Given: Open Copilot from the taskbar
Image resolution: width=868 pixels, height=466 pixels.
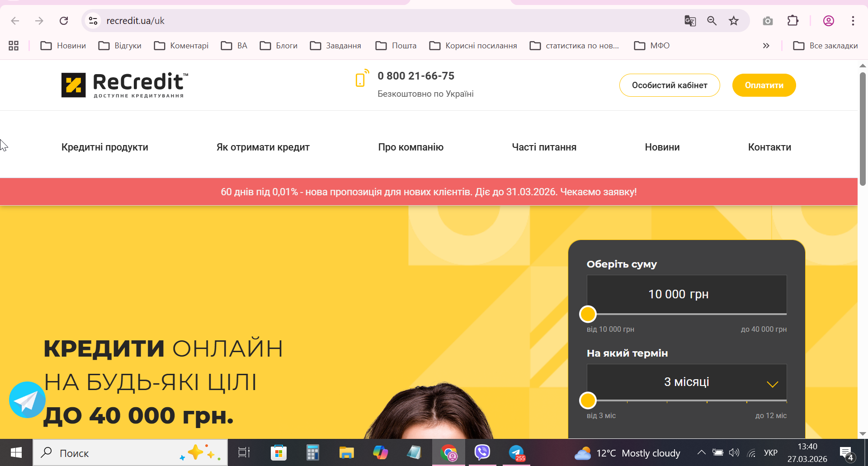Looking at the screenshot, I should pos(380,452).
